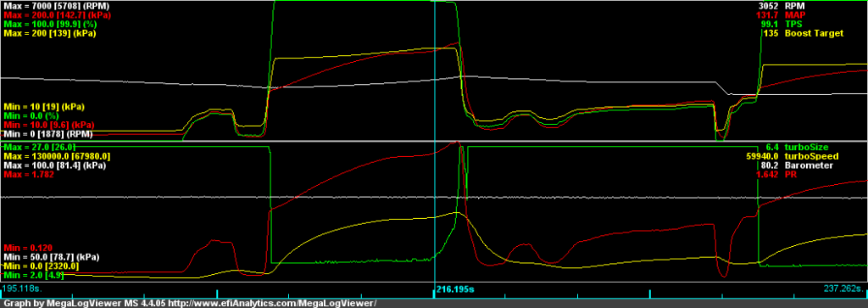Click the 237.262s end time label

coord(843,289)
